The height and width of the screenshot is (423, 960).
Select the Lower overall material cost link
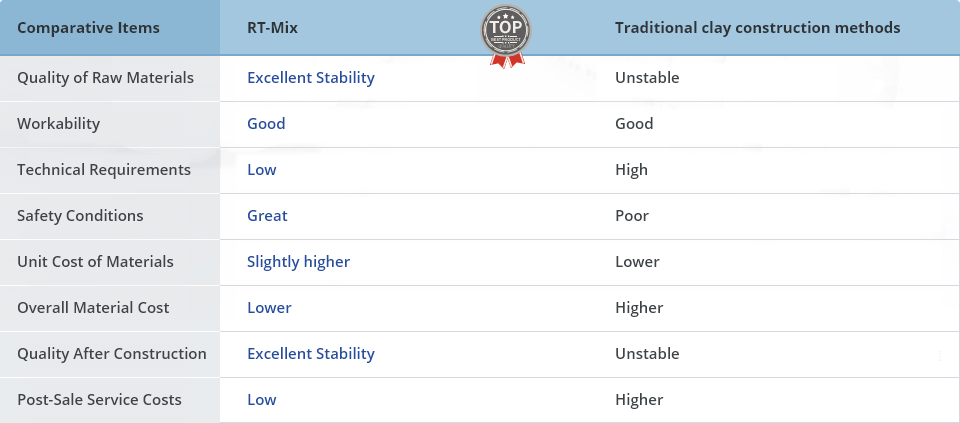point(269,307)
